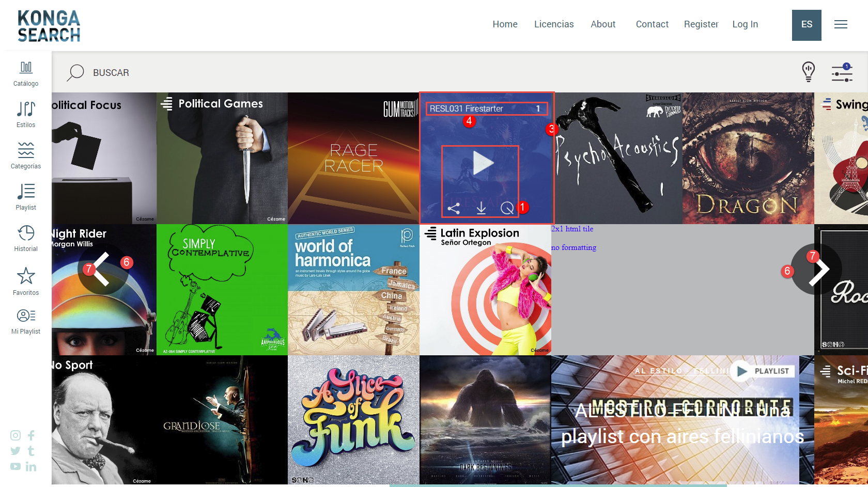The width and height of the screenshot is (868, 487).
Task: Open the Favoritos sidebar section
Action: (x=26, y=281)
